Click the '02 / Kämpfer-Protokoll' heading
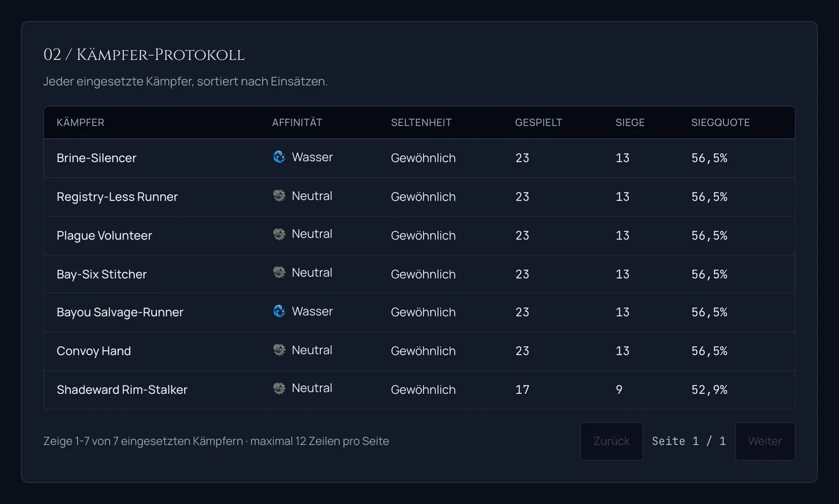This screenshot has height=504, width=839. pos(144,55)
